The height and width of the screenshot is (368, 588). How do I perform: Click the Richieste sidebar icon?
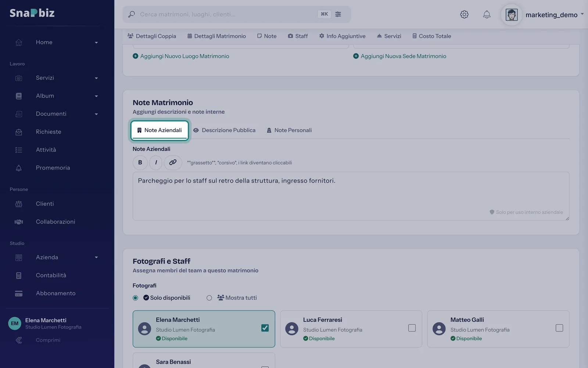tap(19, 132)
